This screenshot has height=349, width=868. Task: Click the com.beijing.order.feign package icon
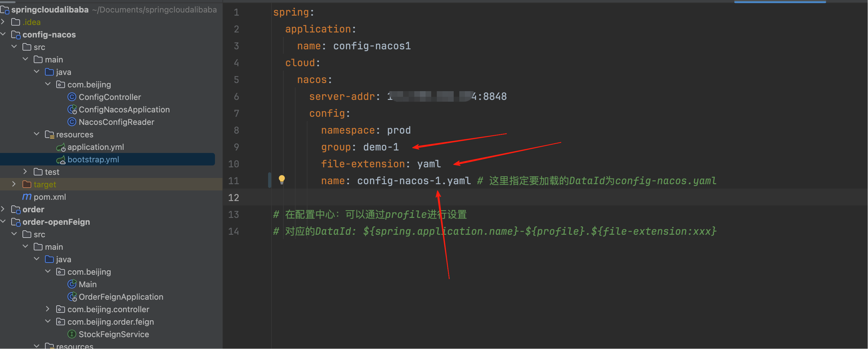(61, 322)
